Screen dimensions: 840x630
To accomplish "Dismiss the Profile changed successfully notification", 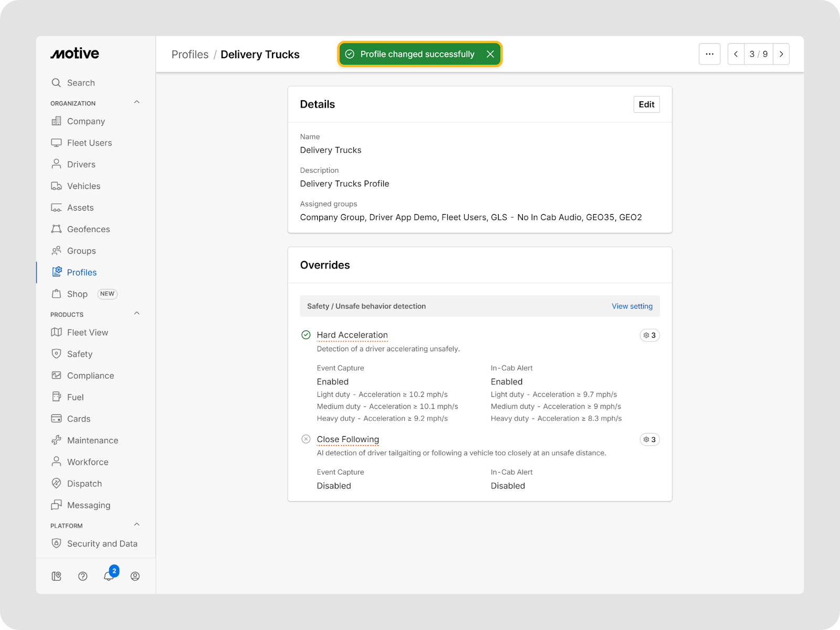I will coord(490,54).
